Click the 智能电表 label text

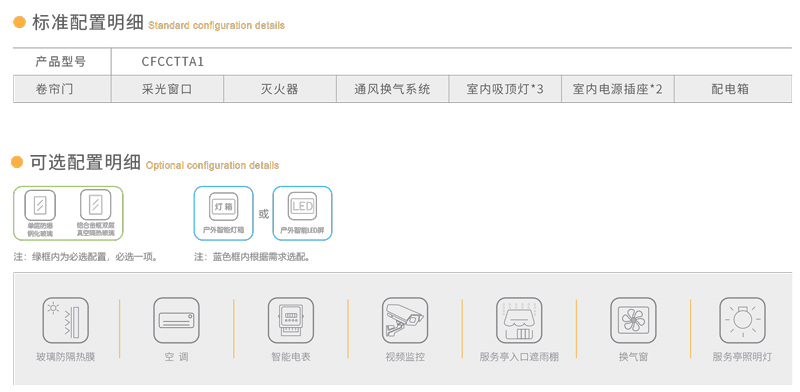(290, 357)
